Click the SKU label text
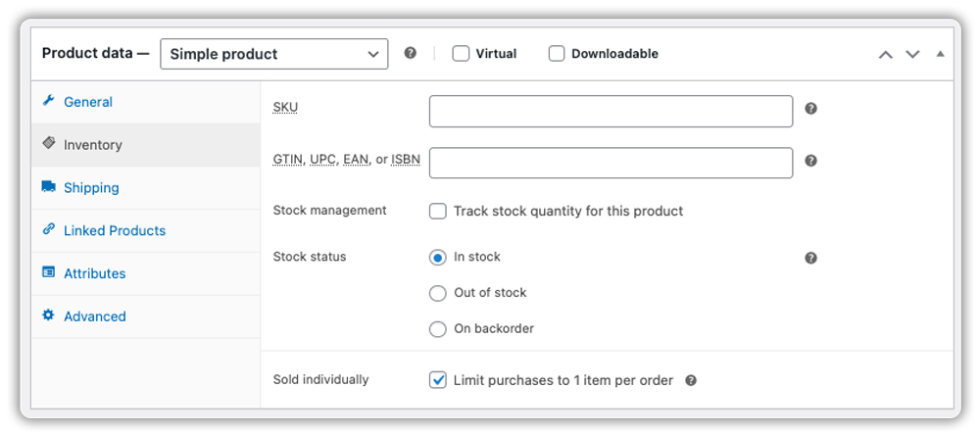Image resolution: width=980 pixels, height=436 pixels. point(285,108)
